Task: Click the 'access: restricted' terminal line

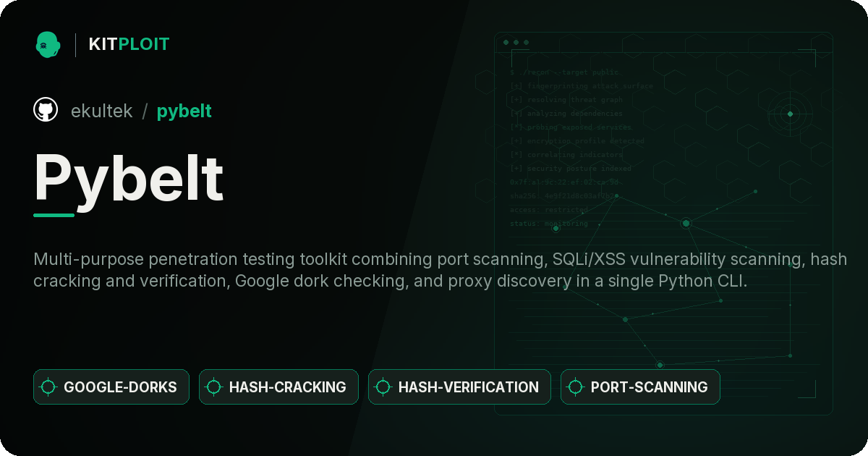Action: pos(549,210)
